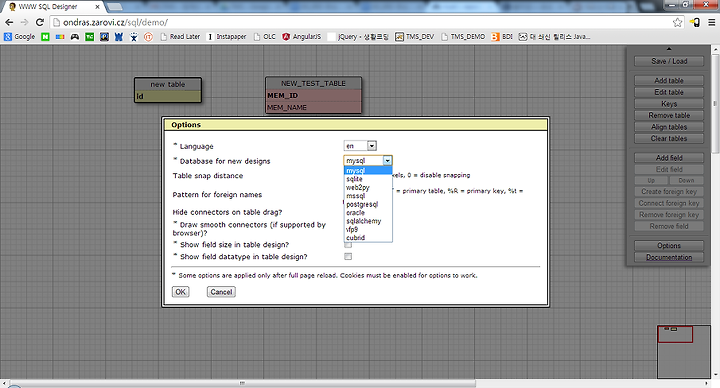The image size is (720, 388).
Task: Click the Save / Load button
Action: 669,61
